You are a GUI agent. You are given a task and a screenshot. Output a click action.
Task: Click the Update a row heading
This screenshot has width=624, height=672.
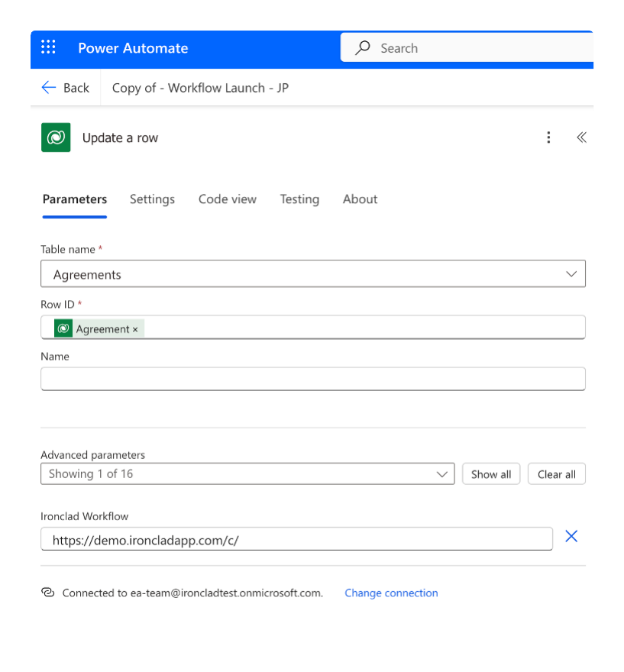click(x=121, y=137)
